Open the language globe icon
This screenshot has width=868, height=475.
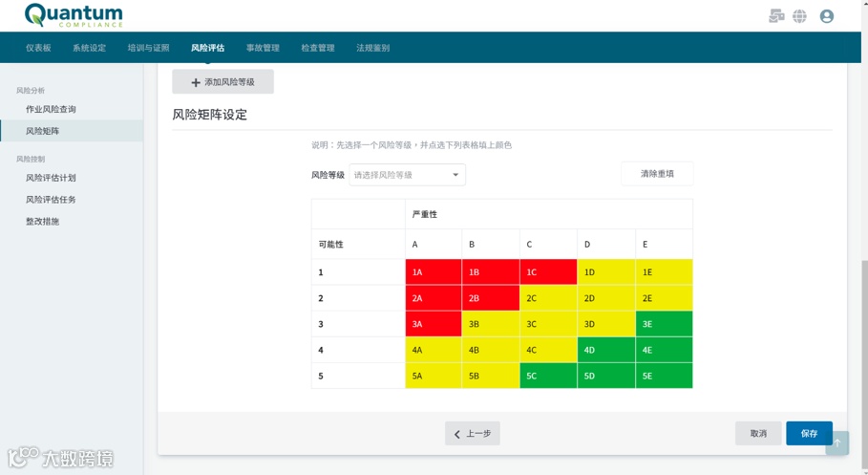pos(799,16)
